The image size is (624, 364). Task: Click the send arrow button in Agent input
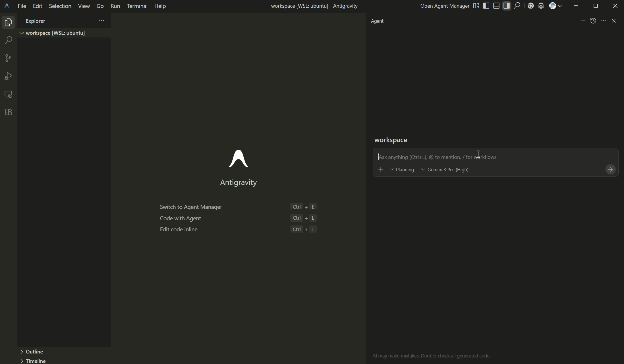pyautogui.click(x=610, y=170)
